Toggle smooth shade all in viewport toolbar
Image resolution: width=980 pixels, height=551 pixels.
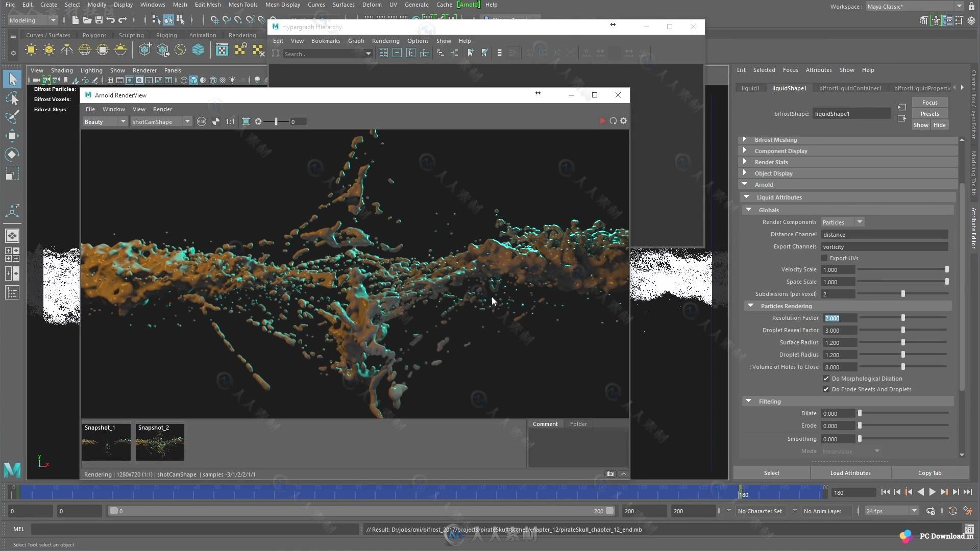pyautogui.click(x=193, y=80)
